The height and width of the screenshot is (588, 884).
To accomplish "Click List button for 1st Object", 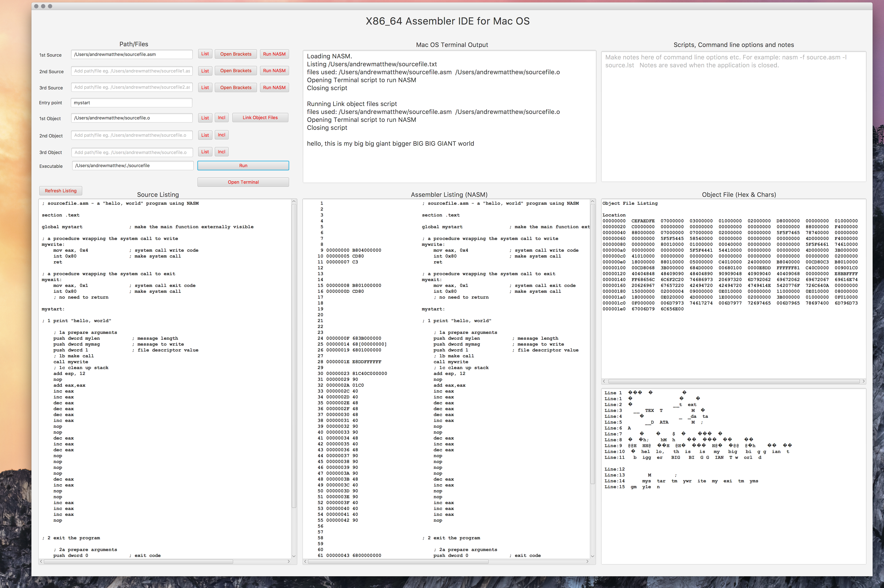I will pyautogui.click(x=205, y=118).
